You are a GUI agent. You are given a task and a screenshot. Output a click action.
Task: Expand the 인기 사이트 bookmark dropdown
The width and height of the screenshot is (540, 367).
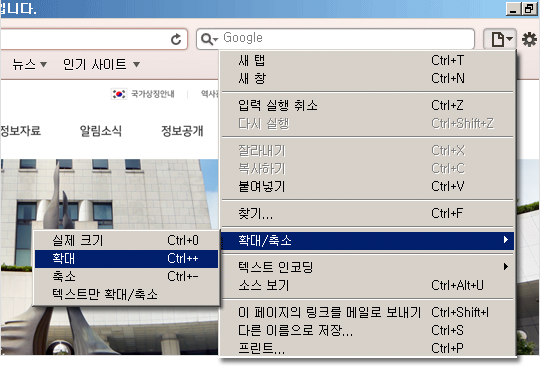pos(137,64)
